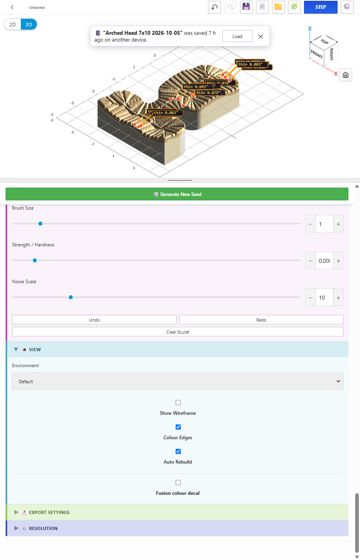The width and height of the screenshot is (360, 560).
Task: Decrease Strength / Hardness with minus button
Action: click(310, 261)
